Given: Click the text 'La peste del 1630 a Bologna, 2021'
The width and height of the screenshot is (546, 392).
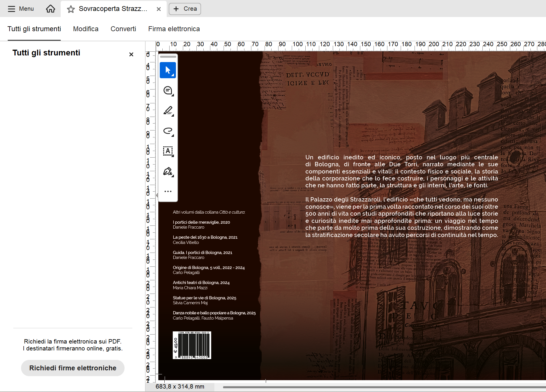Looking at the screenshot, I should (205, 237).
